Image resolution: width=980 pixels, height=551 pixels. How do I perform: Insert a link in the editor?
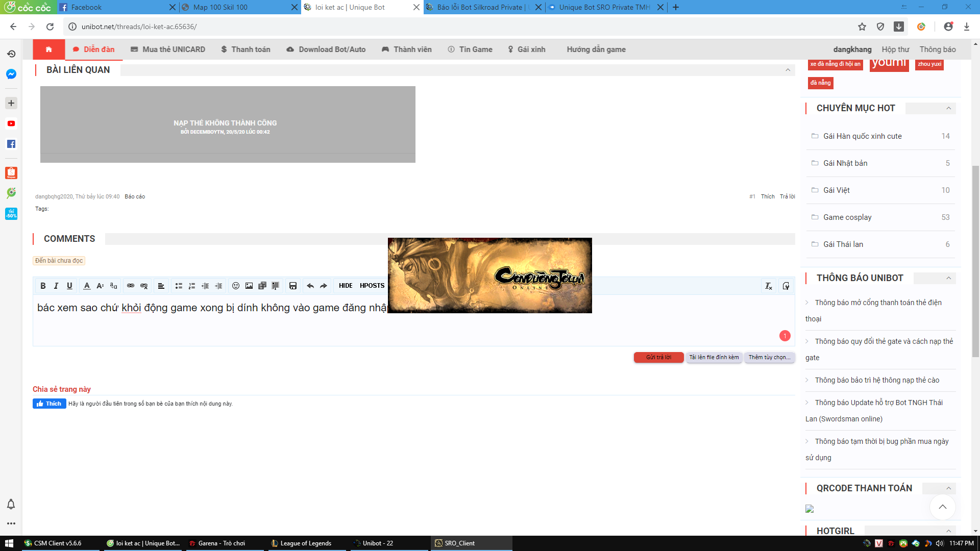tap(131, 286)
